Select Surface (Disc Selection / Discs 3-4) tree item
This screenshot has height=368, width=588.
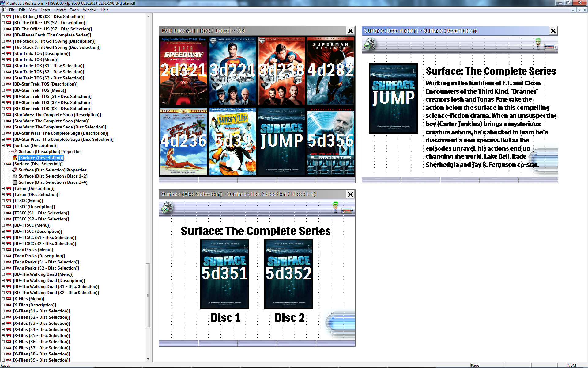coord(53,182)
